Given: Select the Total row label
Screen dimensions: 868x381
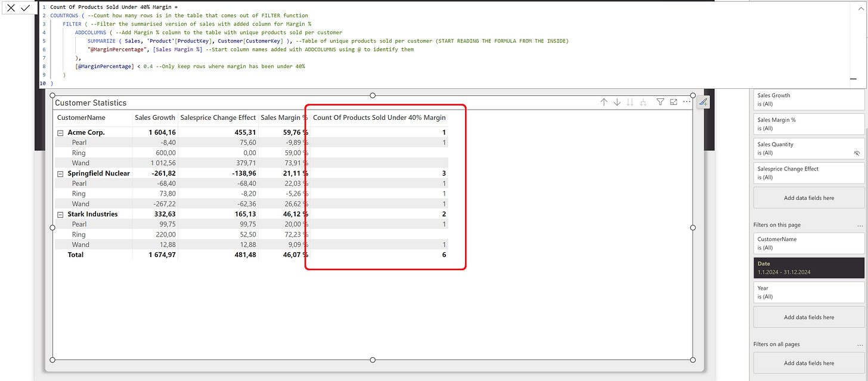Looking at the screenshot, I should pos(76,255).
